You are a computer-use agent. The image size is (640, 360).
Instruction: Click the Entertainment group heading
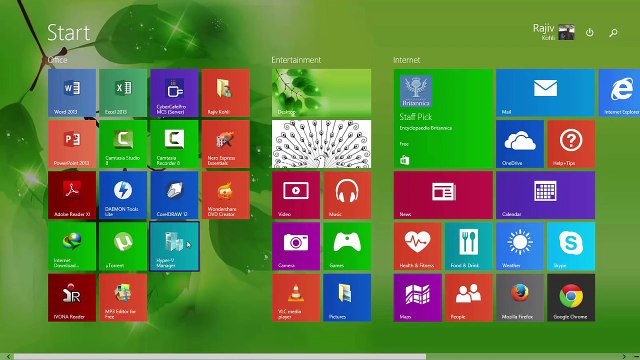click(x=296, y=60)
